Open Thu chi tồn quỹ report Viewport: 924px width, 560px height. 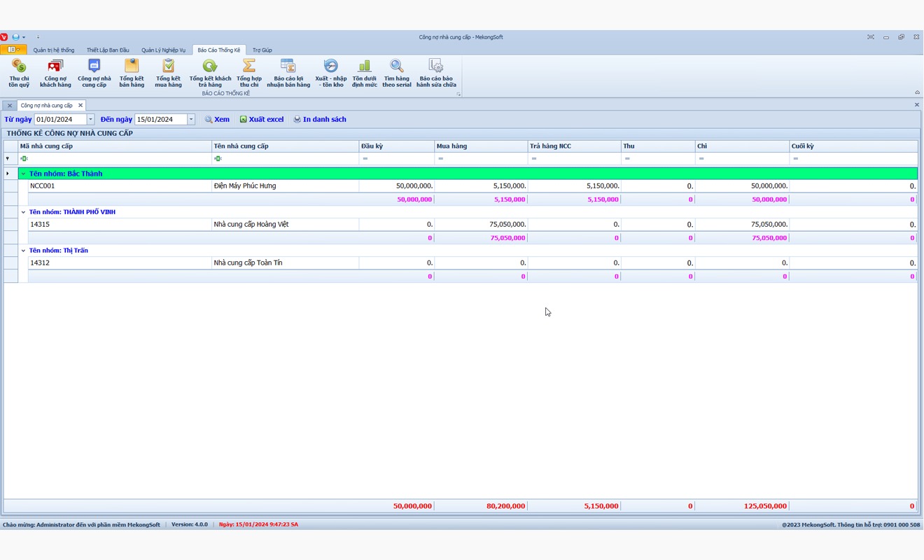point(19,72)
